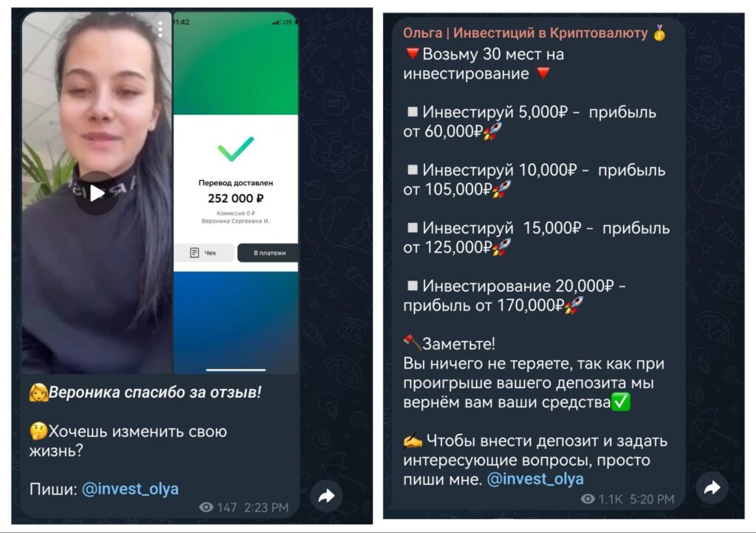The width and height of the screenshot is (756, 533).
Task: Click the home indicator bar under screenshot
Action: pyautogui.click(x=236, y=370)
